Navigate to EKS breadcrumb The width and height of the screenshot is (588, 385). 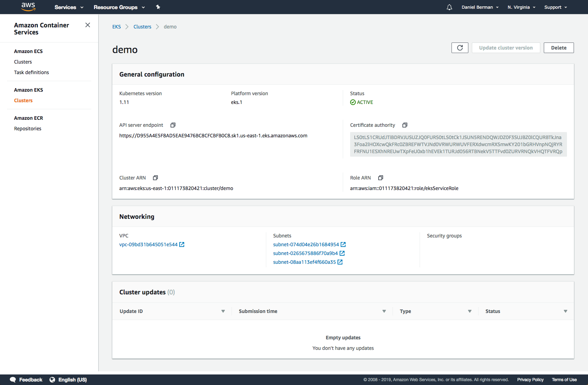click(116, 27)
